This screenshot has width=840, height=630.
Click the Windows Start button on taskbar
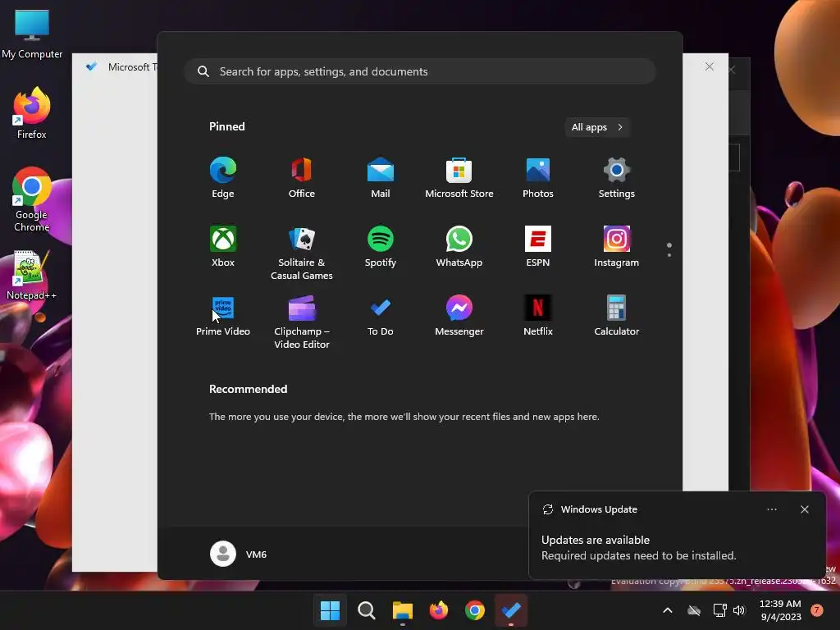[x=330, y=610]
